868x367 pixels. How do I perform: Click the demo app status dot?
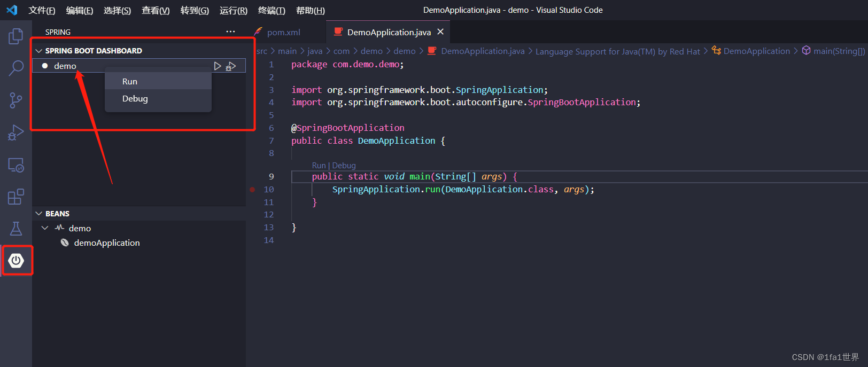point(45,66)
